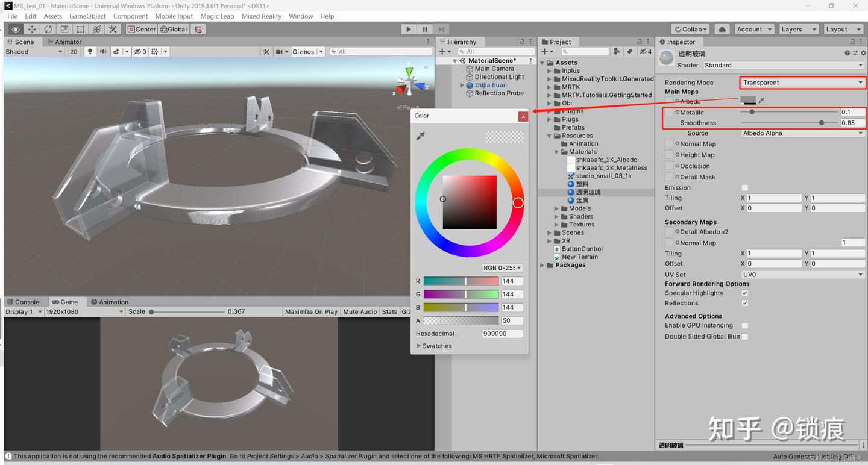Click the Play button
The image size is (868, 465).
(x=409, y=29)
